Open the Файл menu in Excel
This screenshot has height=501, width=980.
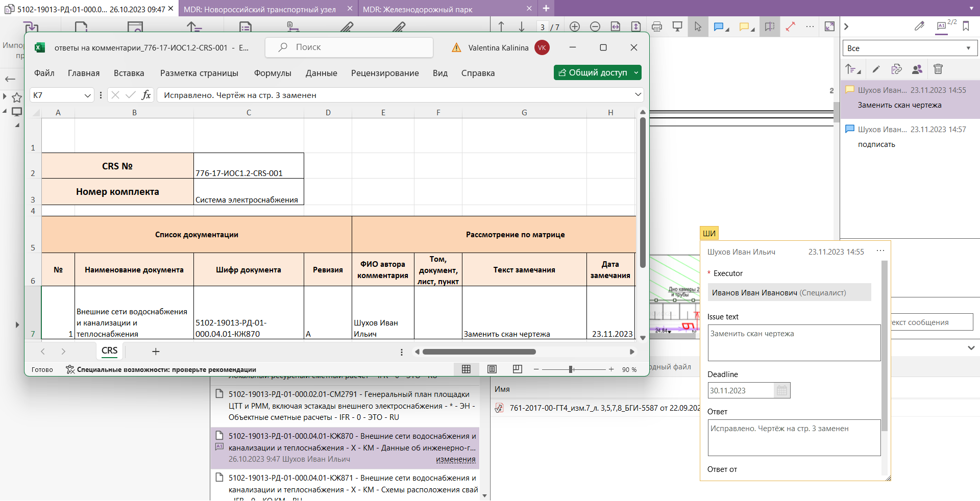44,73
